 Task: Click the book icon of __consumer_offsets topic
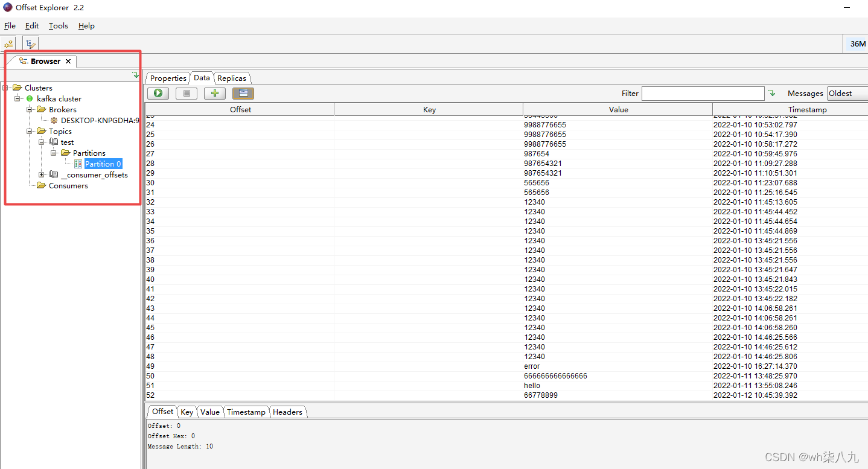[54, 174]
